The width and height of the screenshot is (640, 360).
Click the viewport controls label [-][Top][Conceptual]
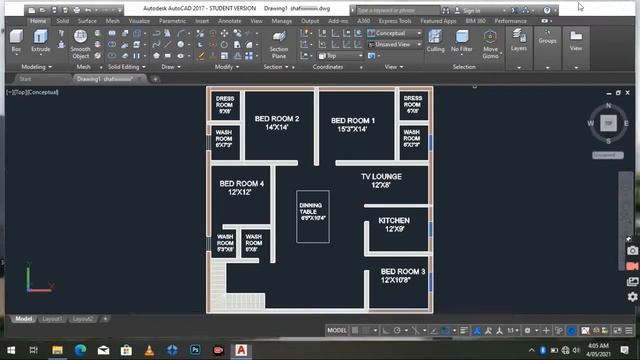click(32, 92)
